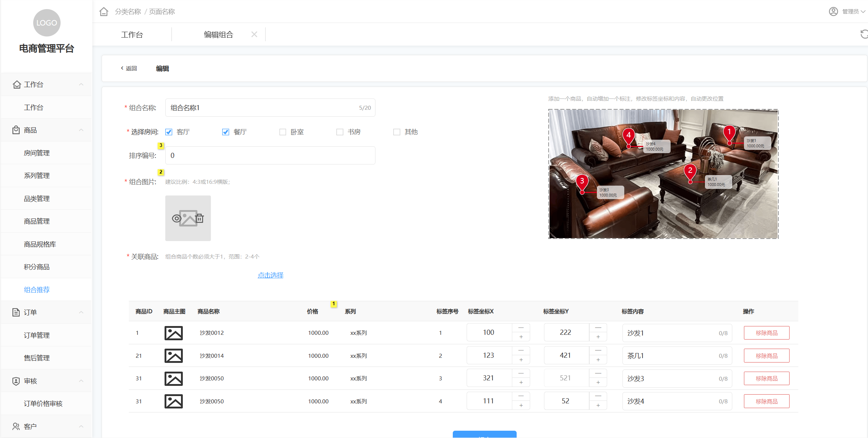Collapse the 工作台 sidebar group
Viewport: 868px width, 438px height.
click(x=81, y=85)
